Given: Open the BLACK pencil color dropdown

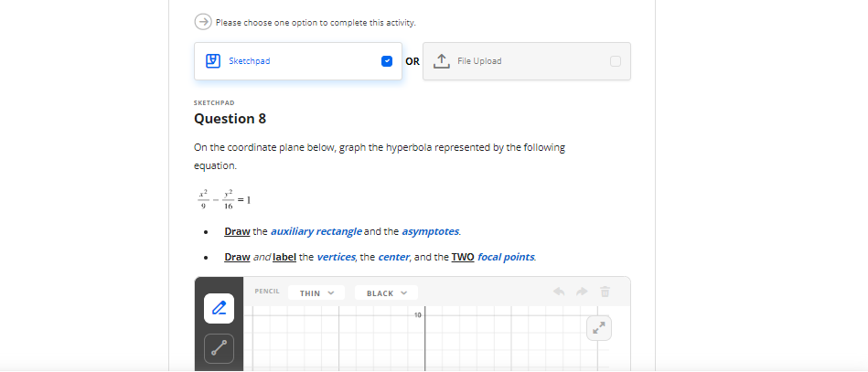Looking at the screenshot, I should pyautogui.click(x=386, y=292).
